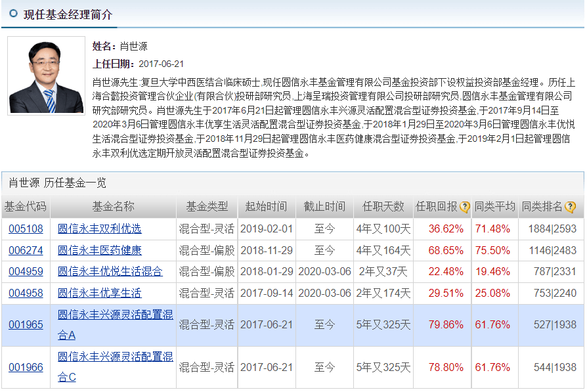Click the 78.80% return value
Viewport: 587px width, 392px height.
coord(446,367)
